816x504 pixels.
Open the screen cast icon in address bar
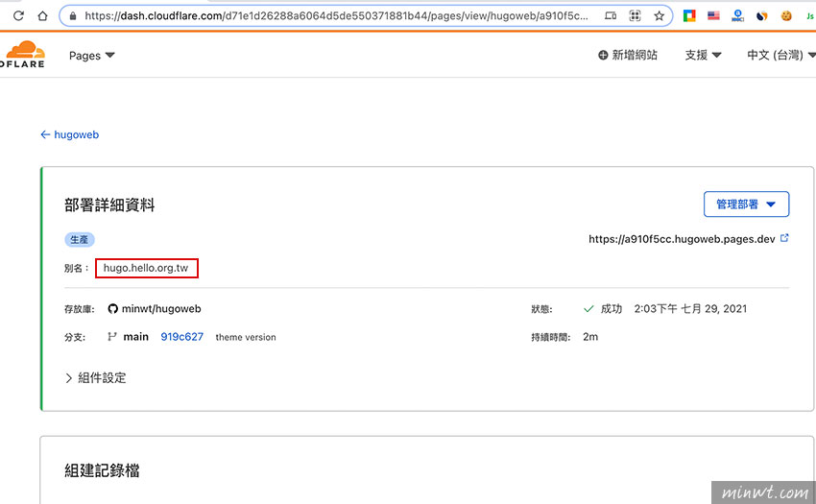click(x=611, y=16)
